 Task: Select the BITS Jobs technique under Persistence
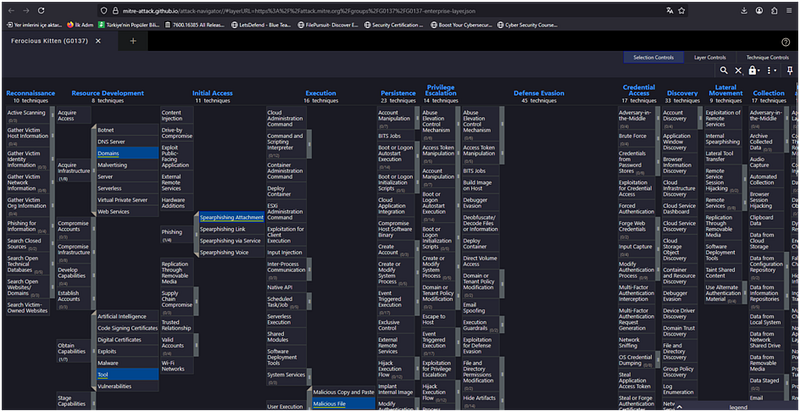tap(396, 136)
